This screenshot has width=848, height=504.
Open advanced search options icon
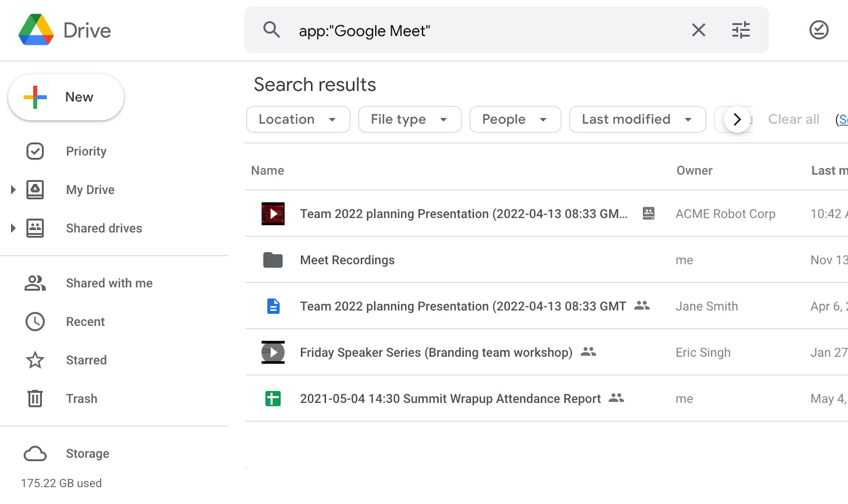click(x=740, y=30)
